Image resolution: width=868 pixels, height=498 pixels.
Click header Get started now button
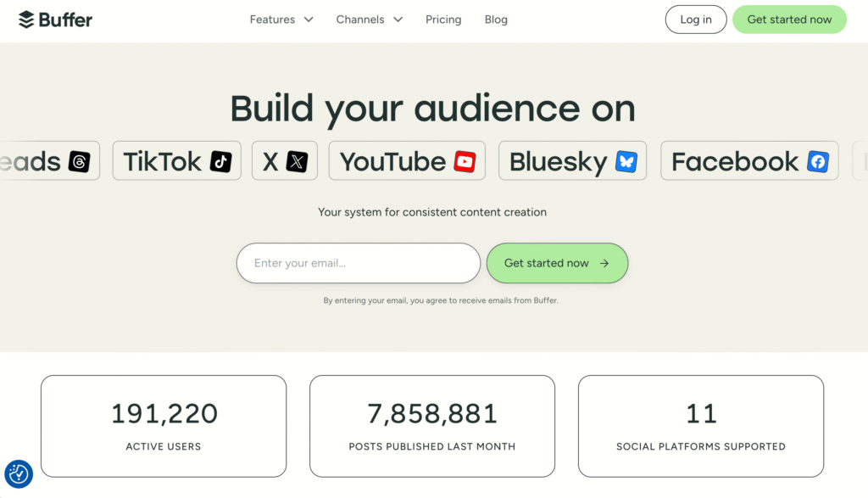(x=789, y=20)
